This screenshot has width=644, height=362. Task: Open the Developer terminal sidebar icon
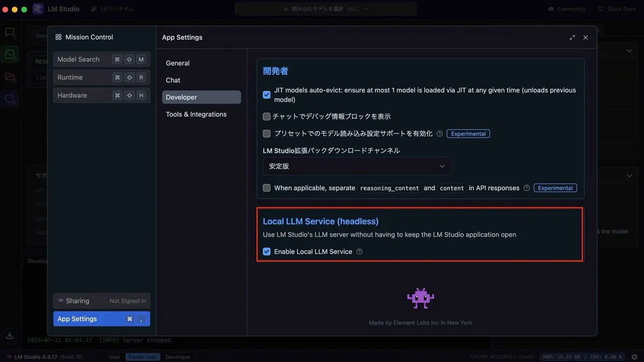pyautogui.click(x=10, y=54)
